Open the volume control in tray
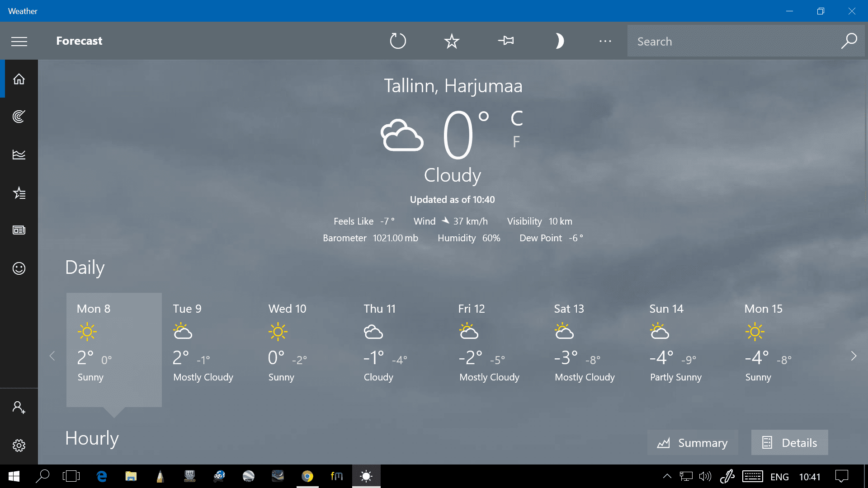 pos(705,476)
